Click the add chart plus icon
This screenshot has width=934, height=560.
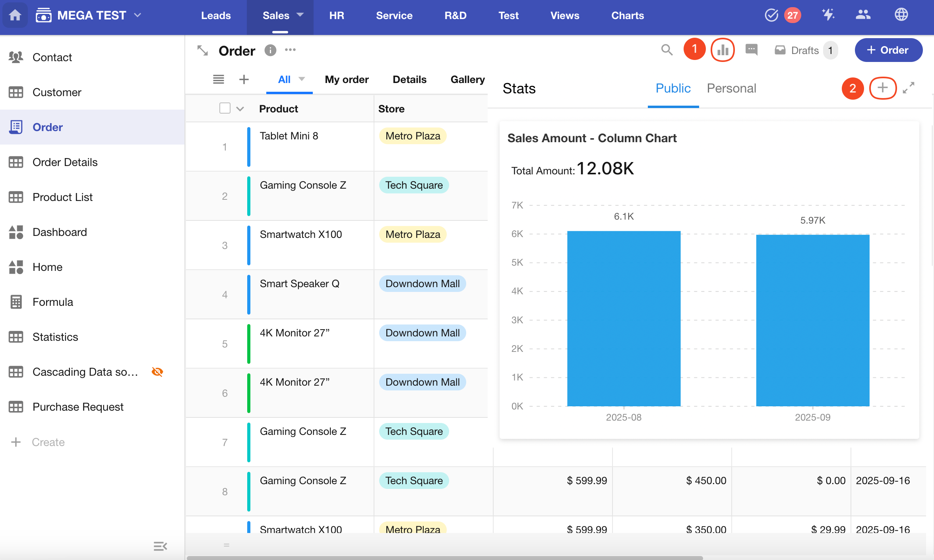click(x=882, y=88)
